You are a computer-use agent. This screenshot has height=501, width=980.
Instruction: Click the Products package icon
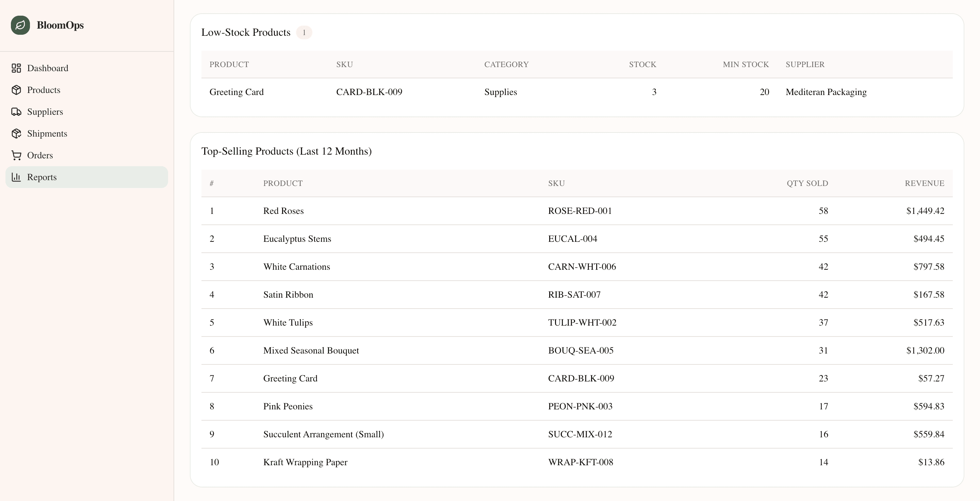click(x=16, y=90)
